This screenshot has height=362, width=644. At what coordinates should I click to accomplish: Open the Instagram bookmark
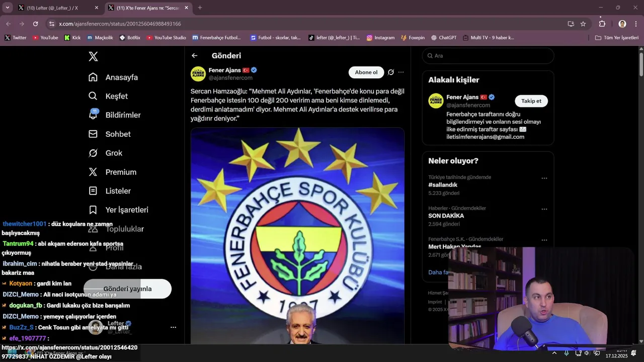pos(380,38)
